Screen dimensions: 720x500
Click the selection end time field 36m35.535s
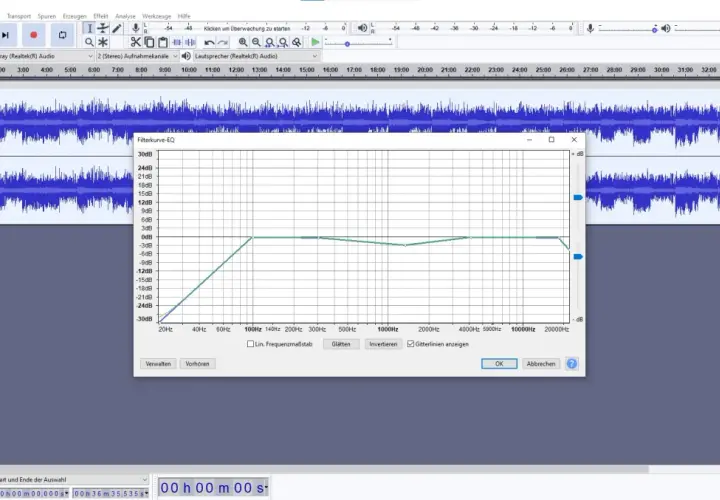(x=110, y=494)
